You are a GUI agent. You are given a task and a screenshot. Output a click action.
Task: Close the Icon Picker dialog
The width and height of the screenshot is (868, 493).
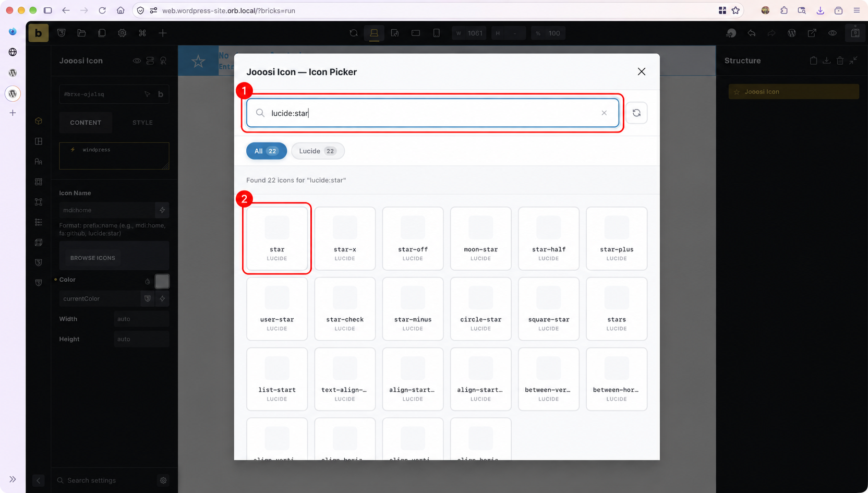(642, 71)
